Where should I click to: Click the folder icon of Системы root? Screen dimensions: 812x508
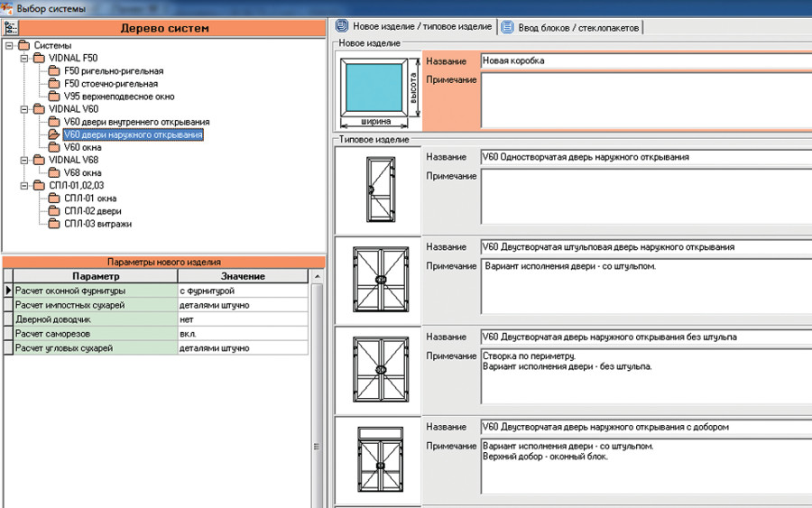pos(23,45)
